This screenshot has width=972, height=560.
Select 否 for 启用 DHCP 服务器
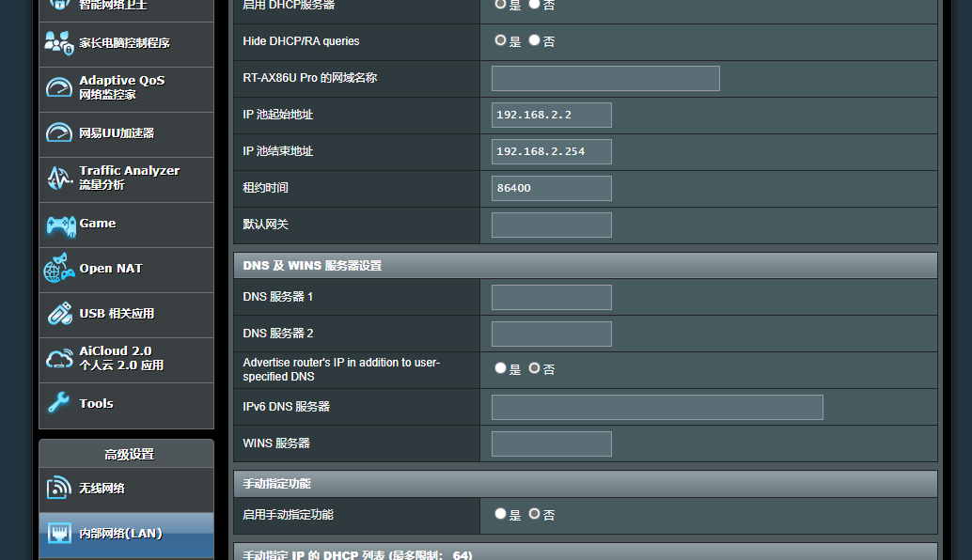click(535, 5)
